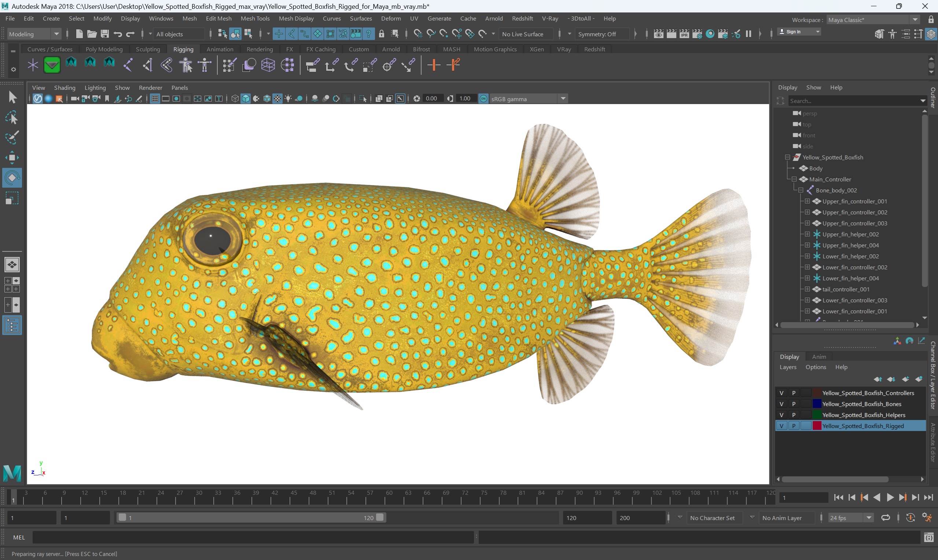Open the Deform menu

coord(391,18)
